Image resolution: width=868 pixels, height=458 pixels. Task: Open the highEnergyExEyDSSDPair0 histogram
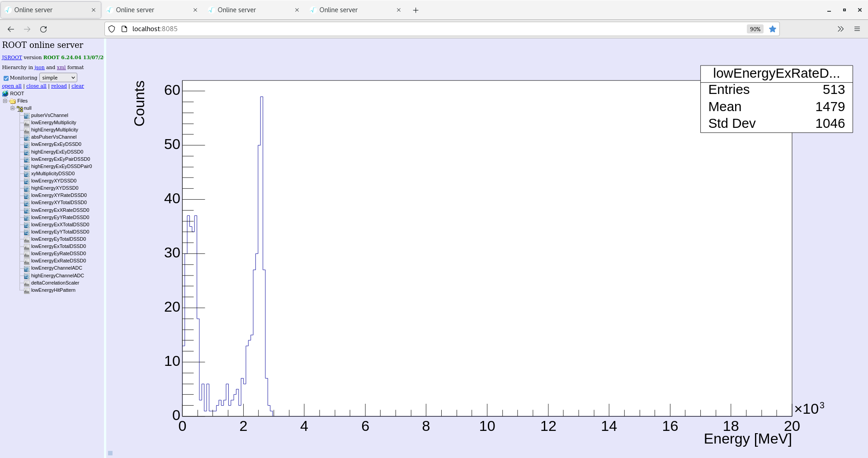click(61, 167)
